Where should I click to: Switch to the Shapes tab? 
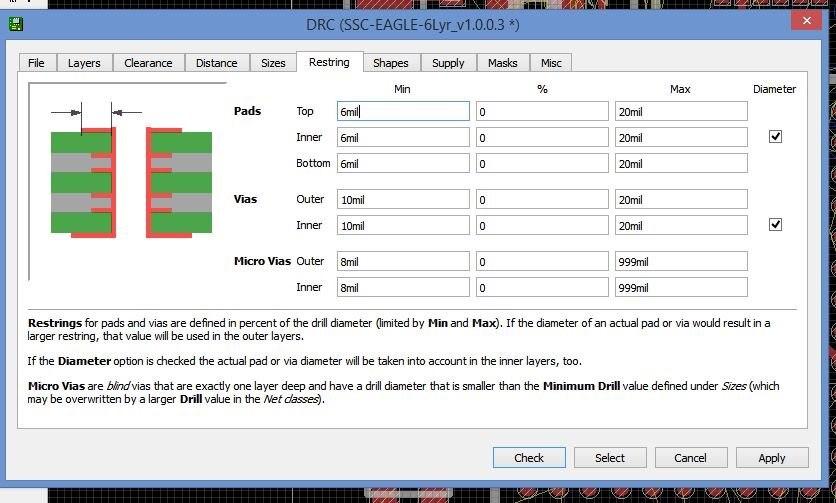(x=390, y=63)
